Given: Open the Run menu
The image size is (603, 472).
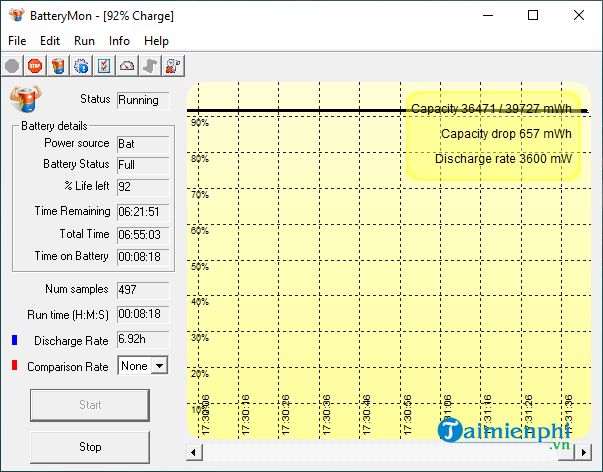Looking at the screenshot, I should click(x=84, y=41).
